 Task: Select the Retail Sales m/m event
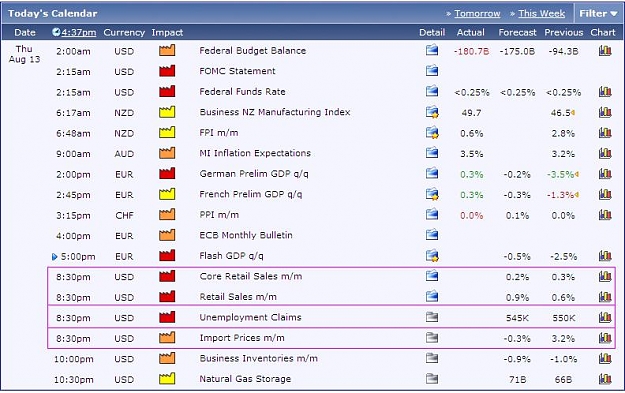click(238, 297)
